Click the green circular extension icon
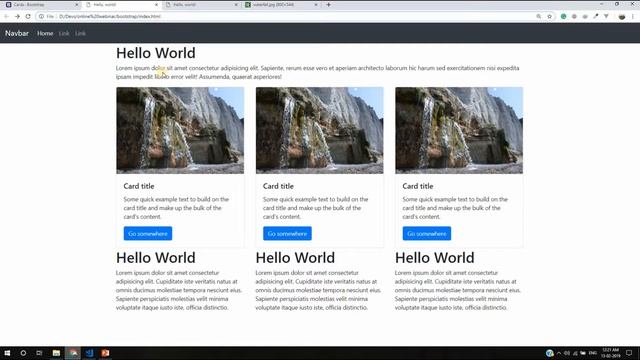The image size is (640, 360). [563, 16]
